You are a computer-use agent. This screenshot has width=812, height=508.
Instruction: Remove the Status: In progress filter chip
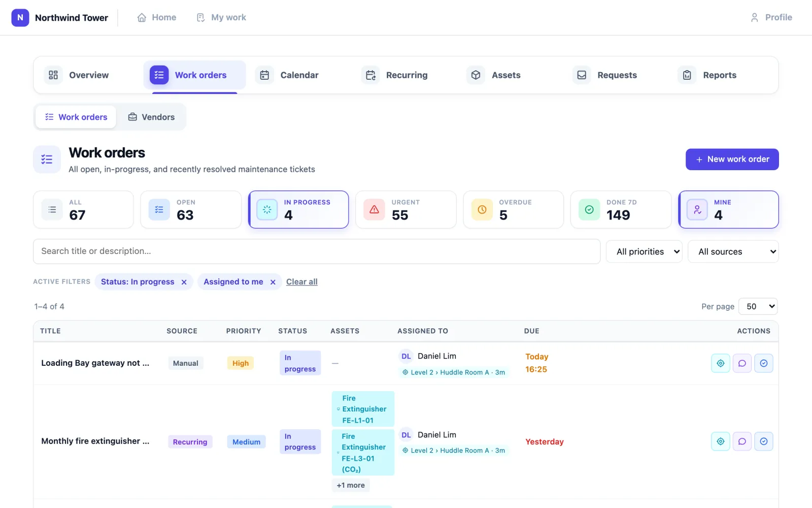pyautogui.click(x=184, y=282)
